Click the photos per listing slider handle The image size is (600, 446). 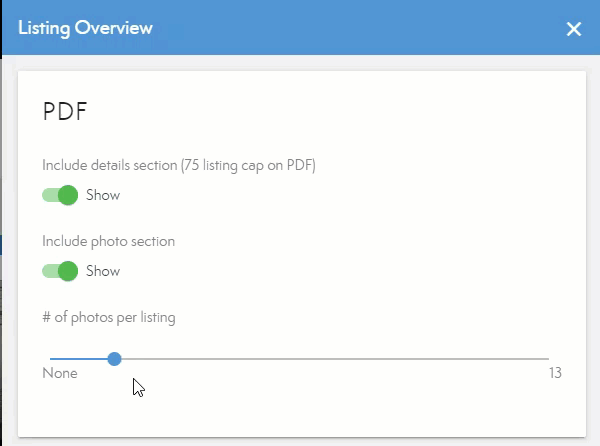tap(115, 358)
